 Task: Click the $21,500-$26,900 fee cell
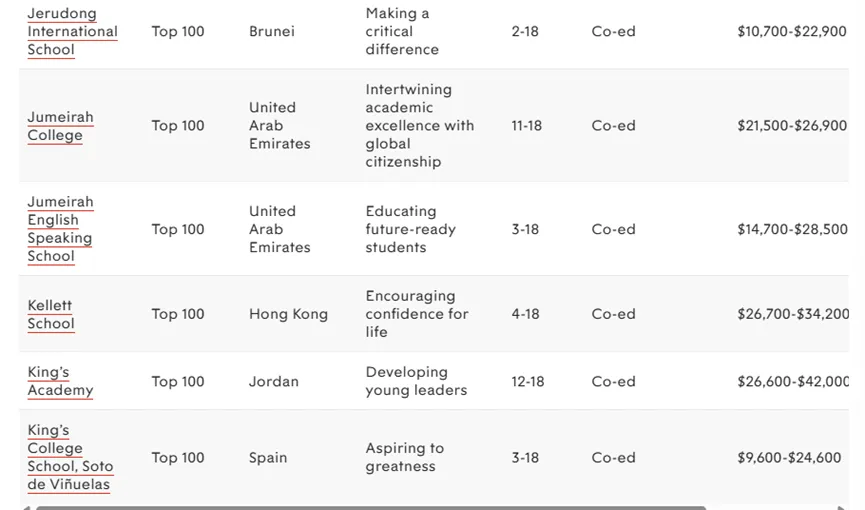pyautogui.click(x=791, y=125)
